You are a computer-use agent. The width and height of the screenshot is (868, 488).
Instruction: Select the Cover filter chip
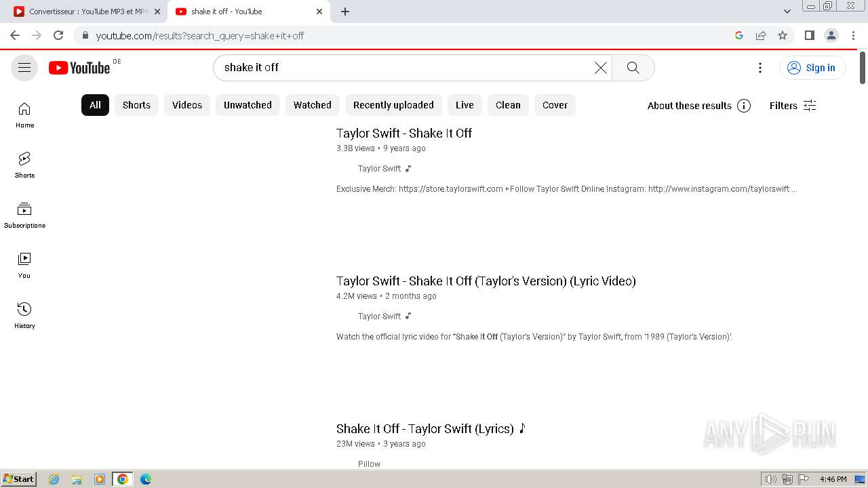tap(555, 105)
